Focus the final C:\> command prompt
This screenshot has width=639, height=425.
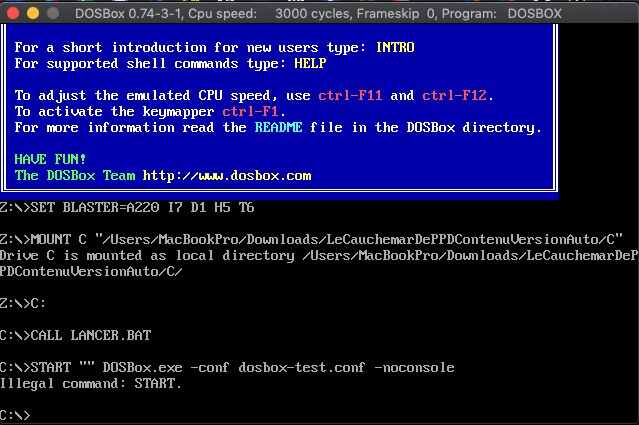click(x=15, y=416)
